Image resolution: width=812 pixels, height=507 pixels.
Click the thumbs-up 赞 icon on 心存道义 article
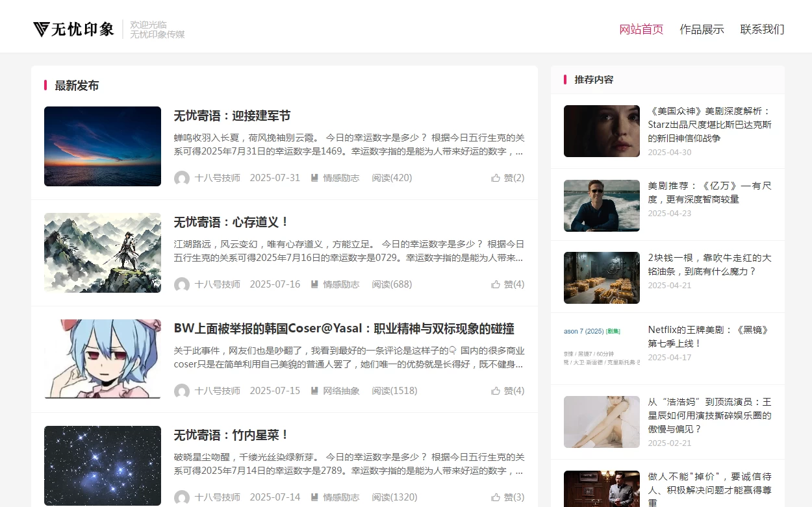496,284
